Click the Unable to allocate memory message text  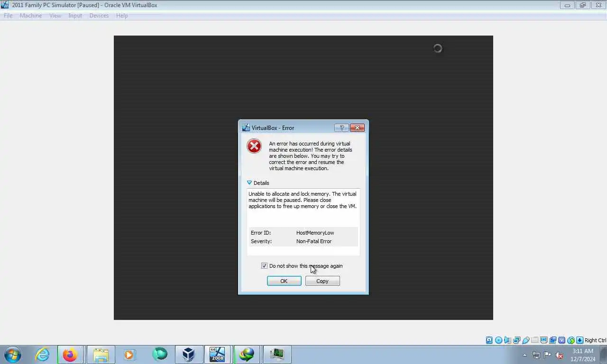[303, 200]
